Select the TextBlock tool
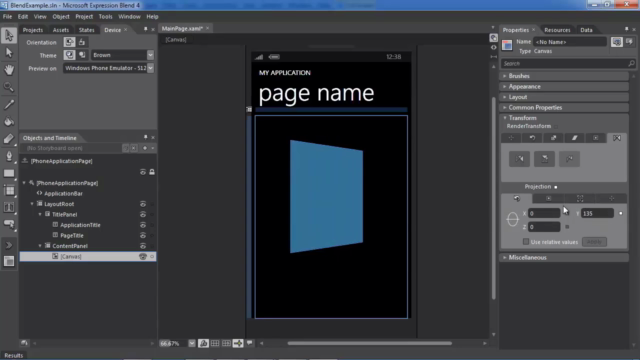640x360 pixels. [9, 207]
